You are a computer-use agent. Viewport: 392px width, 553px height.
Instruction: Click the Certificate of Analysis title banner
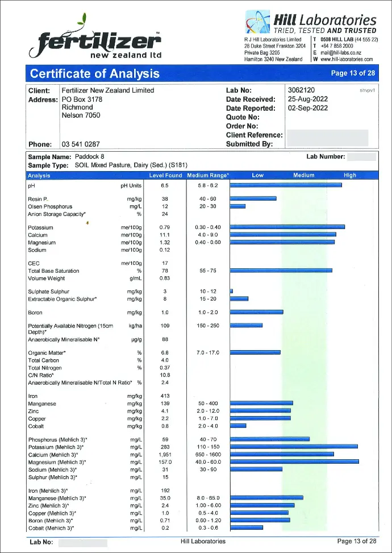[x=95, y=73]
